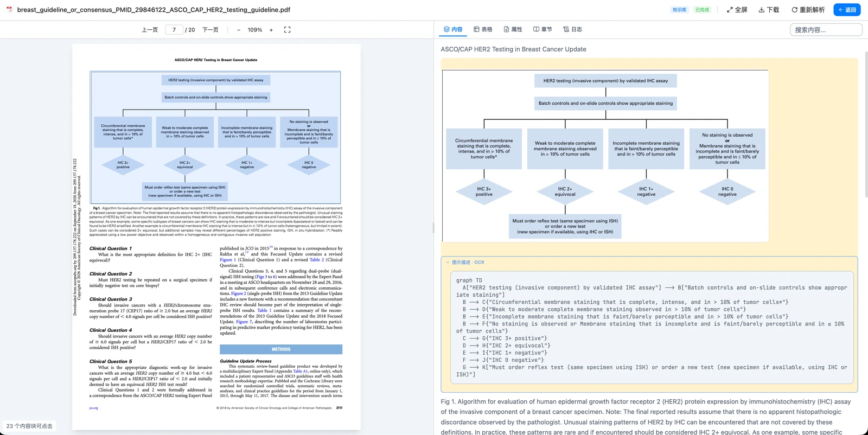The height and width of the screenshot is (435, 868).
Task: Switch to the 表格 tab
Action: click(483, 29)
